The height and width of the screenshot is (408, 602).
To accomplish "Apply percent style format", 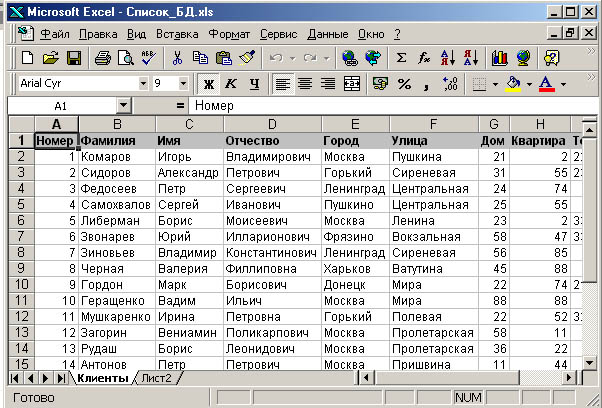I will click(404, 83).
